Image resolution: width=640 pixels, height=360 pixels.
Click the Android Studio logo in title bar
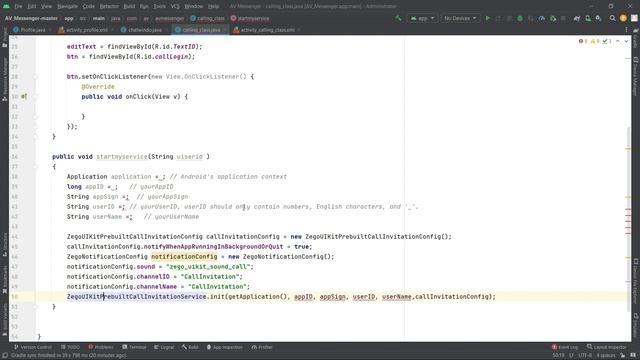[x=6, y=6]
